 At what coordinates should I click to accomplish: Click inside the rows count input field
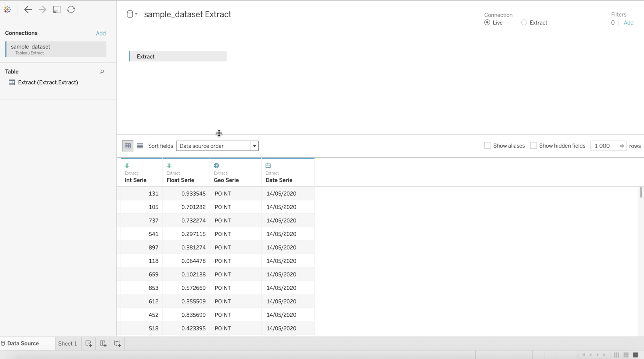pos(604,146)
